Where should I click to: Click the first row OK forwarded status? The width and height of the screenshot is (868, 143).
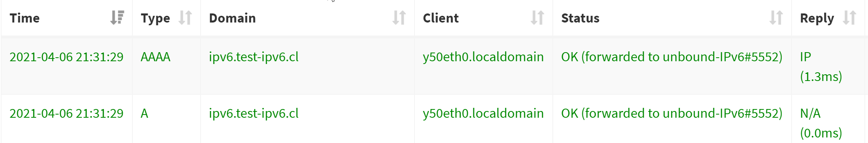click(671, 57)
